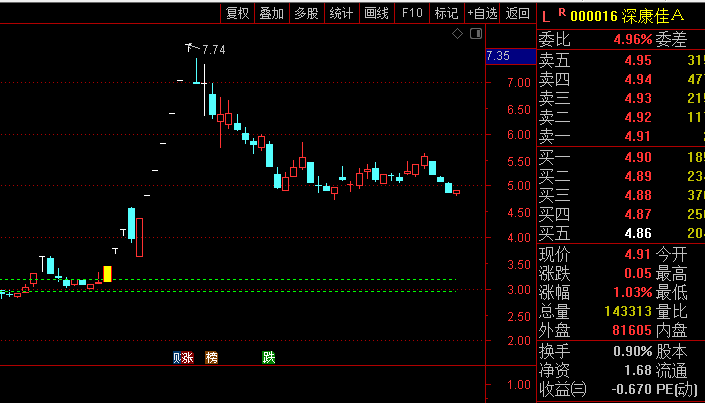Click the diamond icon above the chart
Viewport: 705px width, 403px height.
coord(457,34)
